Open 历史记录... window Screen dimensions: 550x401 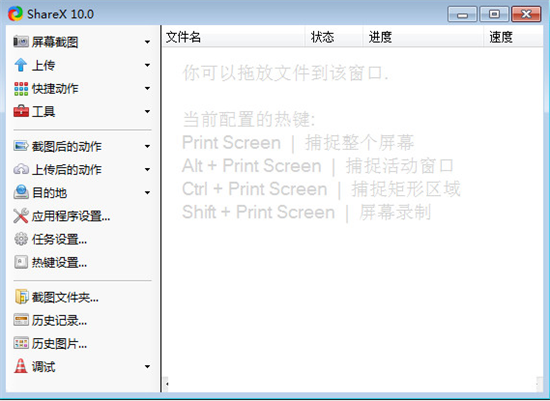(59, 320)
